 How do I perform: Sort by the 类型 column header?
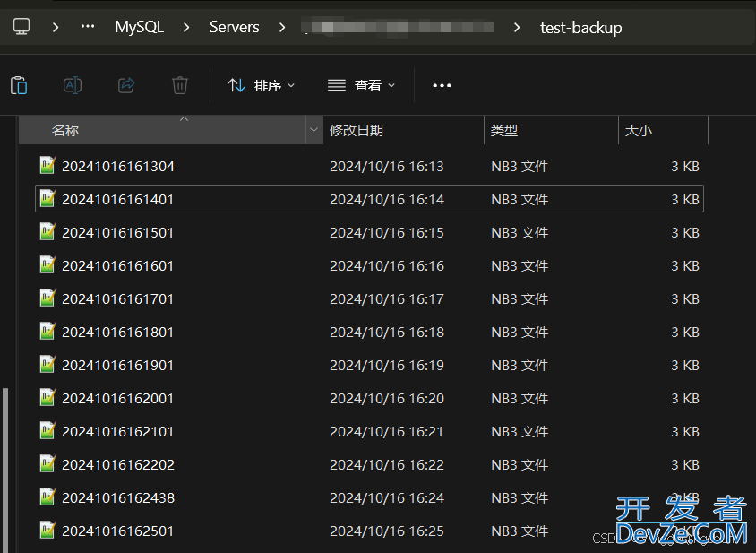click(x=551, y=130)
